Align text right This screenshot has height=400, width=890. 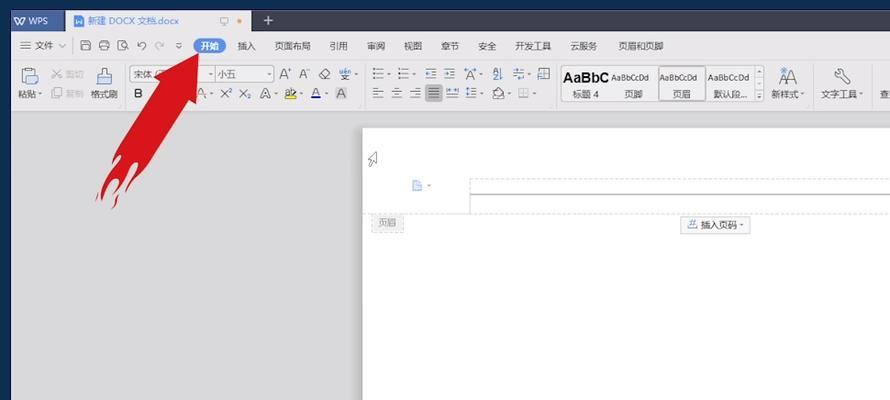(415, 94)
